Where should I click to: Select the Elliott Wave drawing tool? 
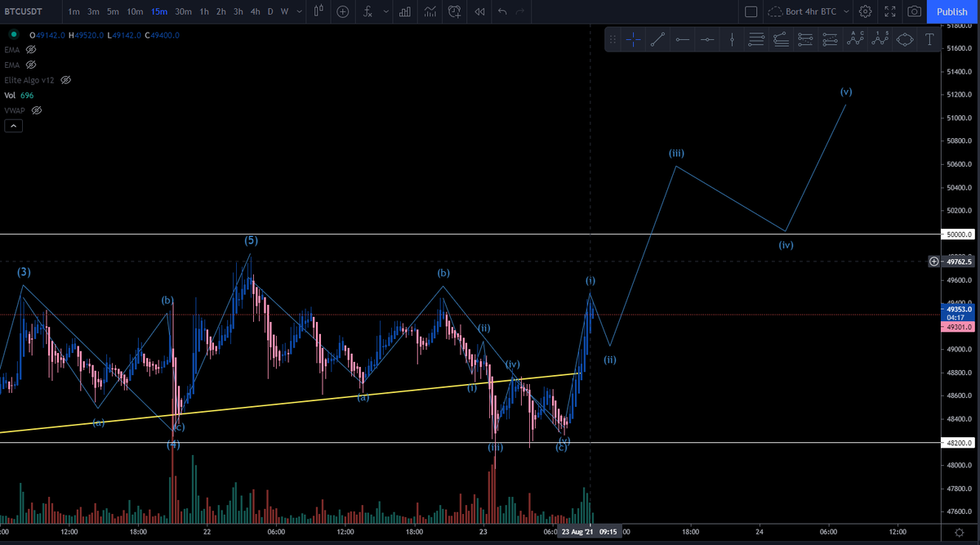(x=880, y=38)
